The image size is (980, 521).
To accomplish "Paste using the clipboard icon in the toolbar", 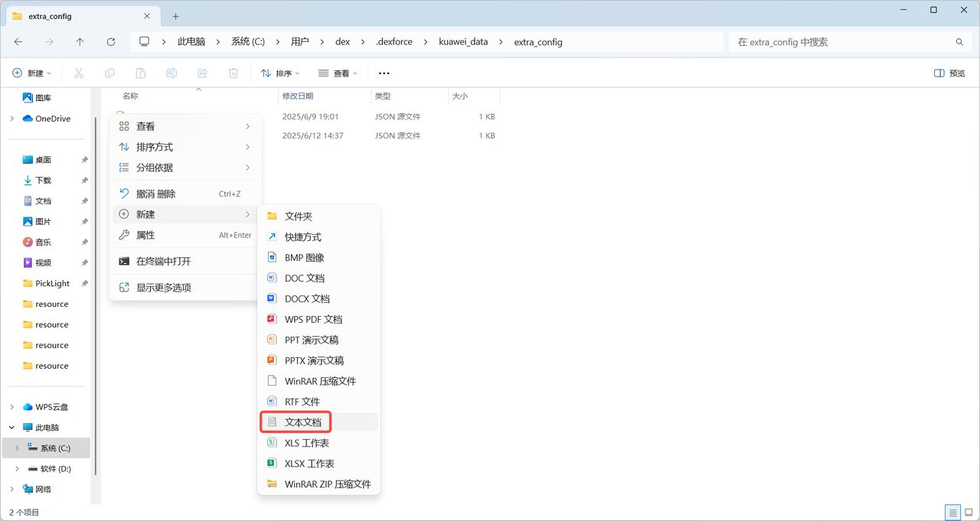I will pyautogui.click(x=140, y=73).
